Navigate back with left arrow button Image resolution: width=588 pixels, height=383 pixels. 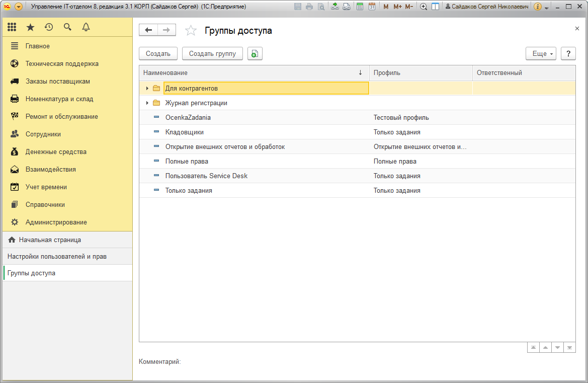point(148,30)
